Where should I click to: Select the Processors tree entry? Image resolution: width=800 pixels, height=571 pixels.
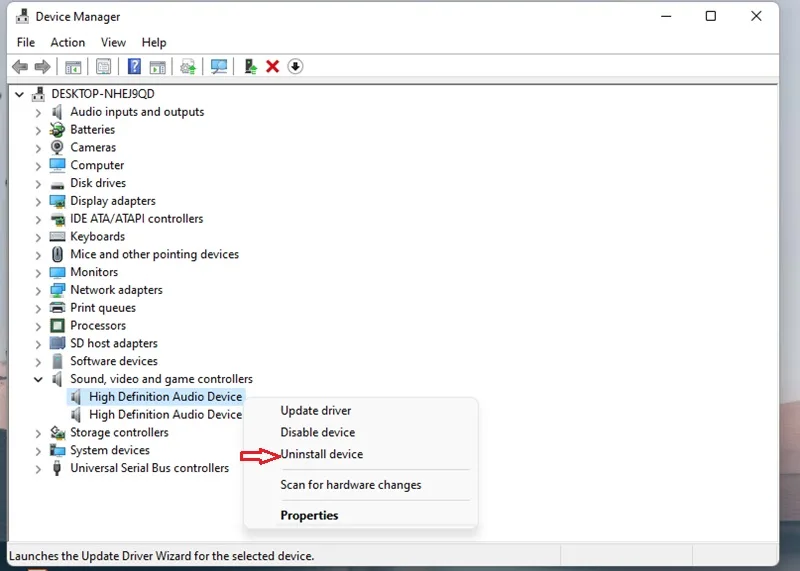coord(98,326)
